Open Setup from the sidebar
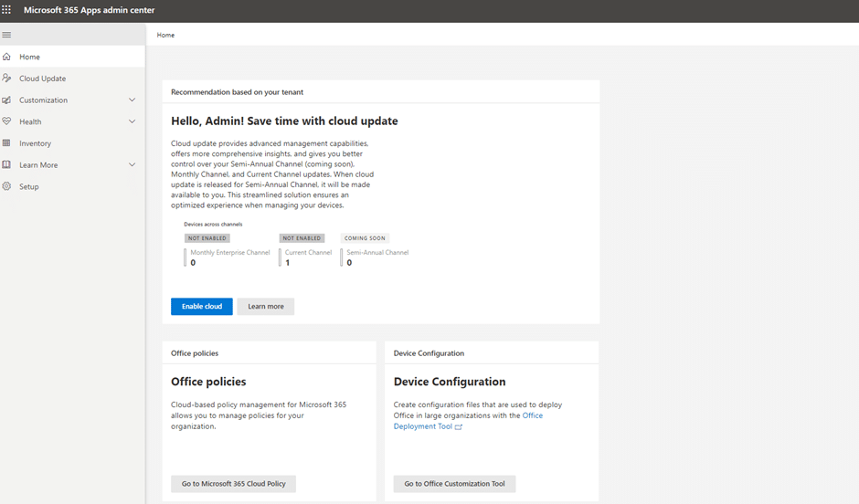The image size is (859, 504). pyautogui.click(x=72, y=186)
